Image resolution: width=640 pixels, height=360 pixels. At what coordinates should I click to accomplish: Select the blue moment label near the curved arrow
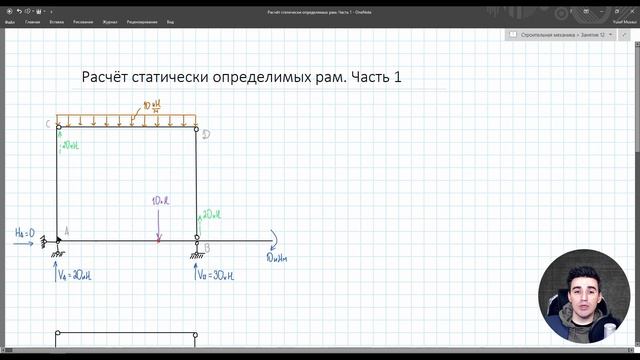click(x=277, y=258)
